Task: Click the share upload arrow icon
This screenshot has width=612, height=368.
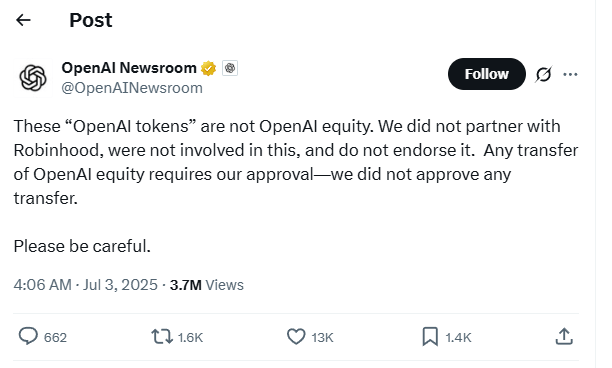Action: pos(564,336)
